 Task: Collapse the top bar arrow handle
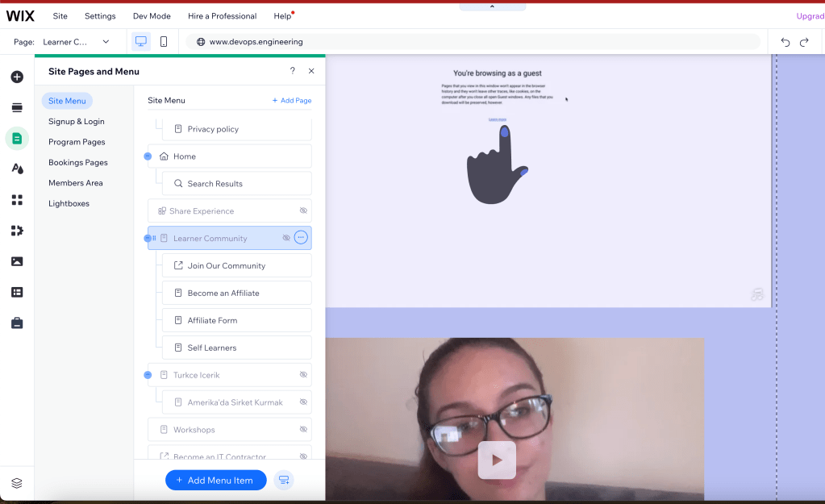tap(492, 6)
